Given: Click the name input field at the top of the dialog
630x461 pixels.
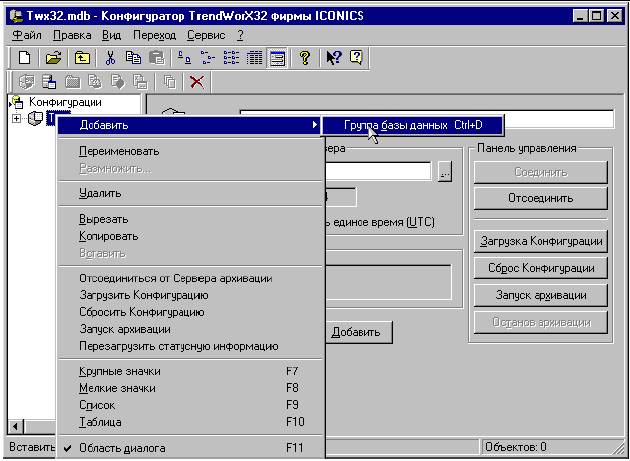Looking at the screenshot, I should pos(427,119).
